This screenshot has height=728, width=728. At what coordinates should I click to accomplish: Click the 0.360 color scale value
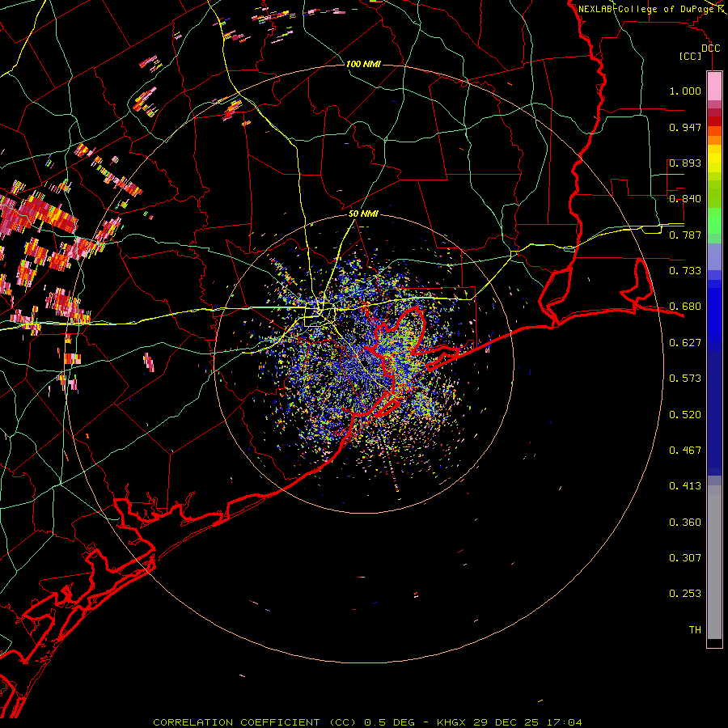(x=685, y=523)
